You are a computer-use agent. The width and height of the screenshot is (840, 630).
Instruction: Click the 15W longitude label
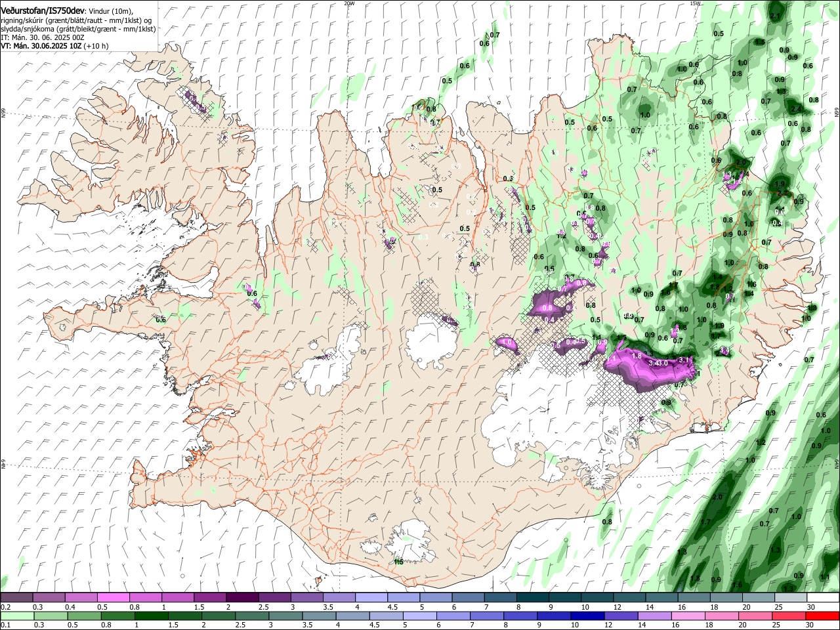coord(695,3)
